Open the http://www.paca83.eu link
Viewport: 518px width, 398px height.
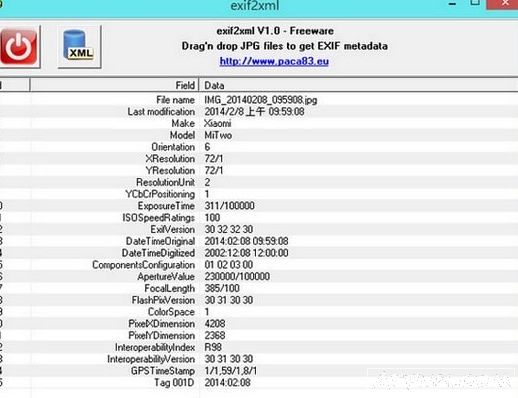[x=274, y=61]
